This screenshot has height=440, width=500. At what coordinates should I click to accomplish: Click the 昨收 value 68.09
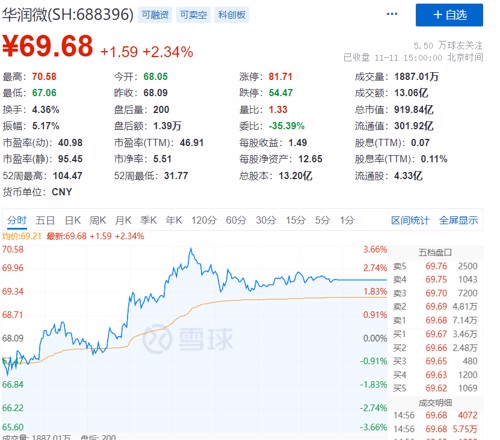click(x=155, y=93)
